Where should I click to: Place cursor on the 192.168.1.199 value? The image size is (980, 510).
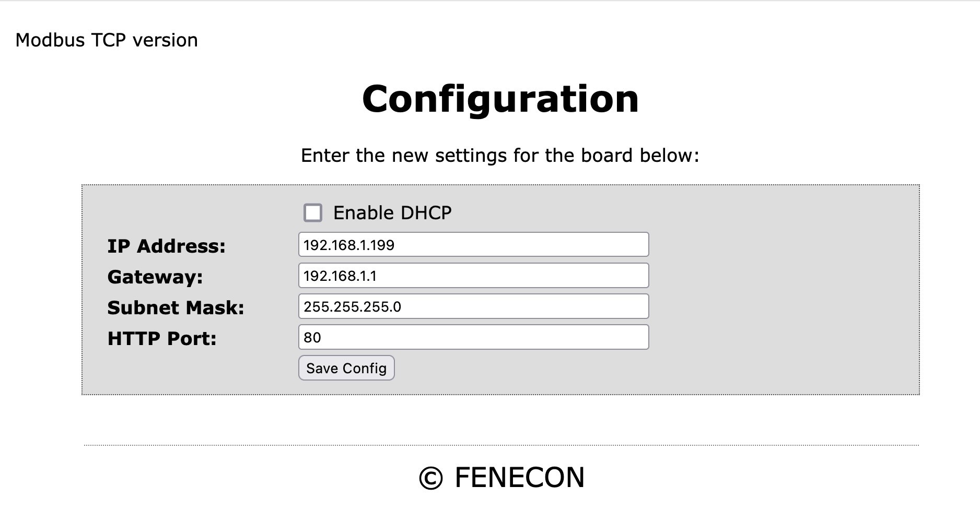pos(349,245)
